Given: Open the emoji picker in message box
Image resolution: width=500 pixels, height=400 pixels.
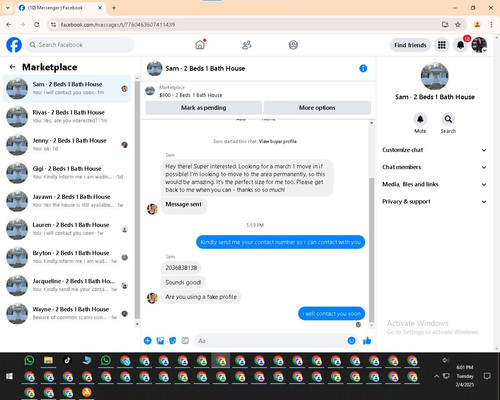Looking at the screenshot, I should click(351, 341).
